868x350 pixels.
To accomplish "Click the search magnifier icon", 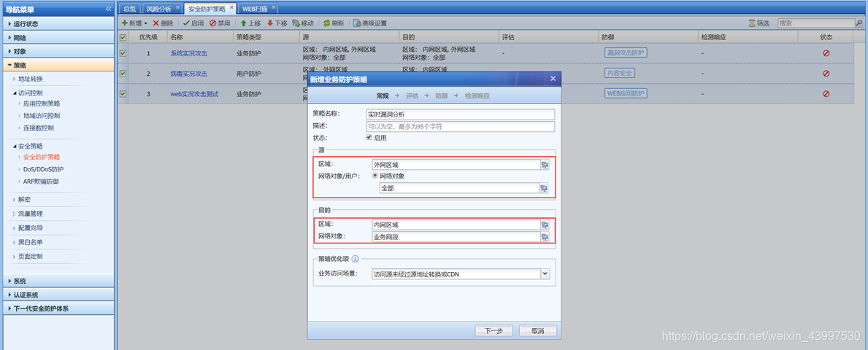I will [x=859, y=23].
